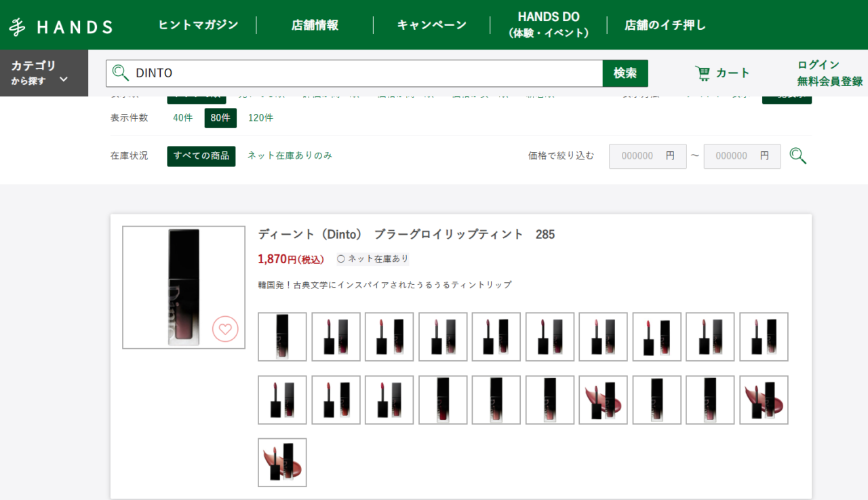868x500 pixels.
Task: Click the maximum price input field
Action: (x=742, y=157)
